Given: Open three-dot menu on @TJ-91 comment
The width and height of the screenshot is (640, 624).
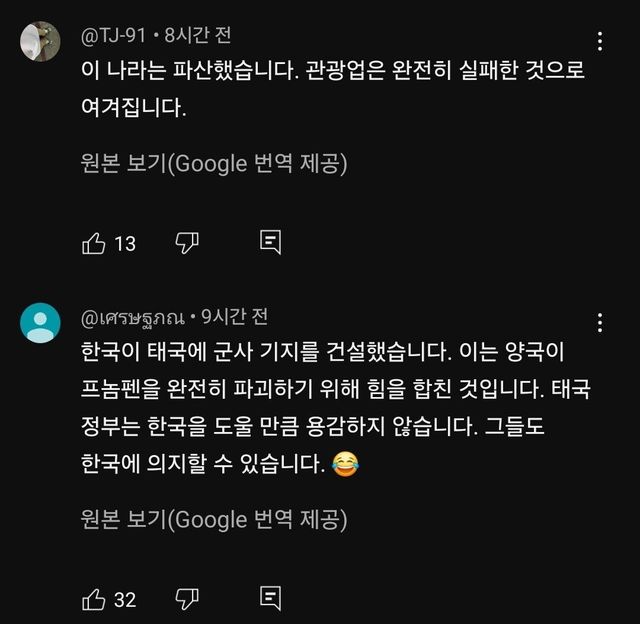Looking at the screenshot, I should (x=599, y=42).
